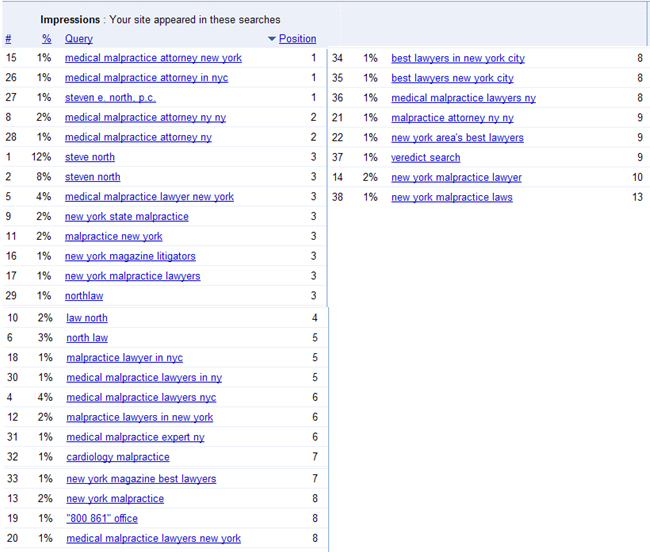Open query 'new york magazine litigators'
The width and height of the screenshot is (650, 552).
click(130, 257)
